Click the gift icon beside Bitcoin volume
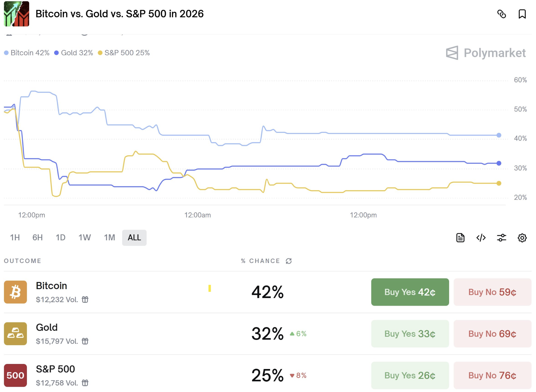The image size is (536, 392). (85, 299)
